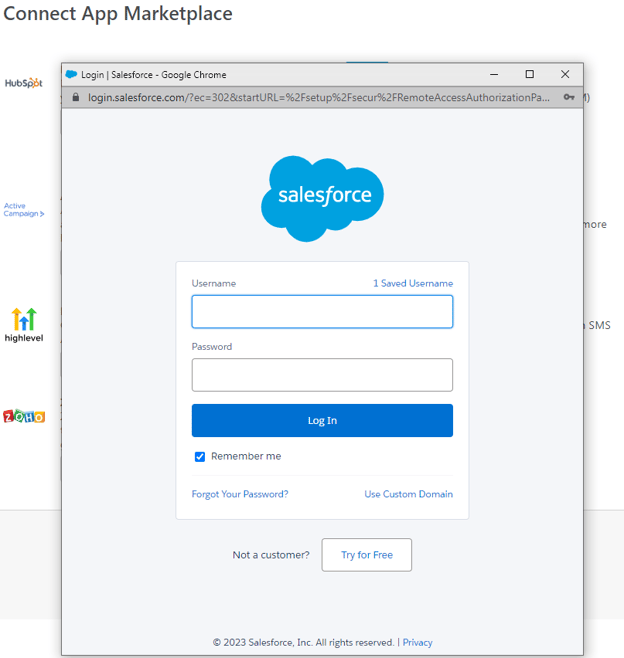Click the Salesforce favicon in the title bar
Image resolution: width=624 pixels, height=658 pixels.
(71, 74)
